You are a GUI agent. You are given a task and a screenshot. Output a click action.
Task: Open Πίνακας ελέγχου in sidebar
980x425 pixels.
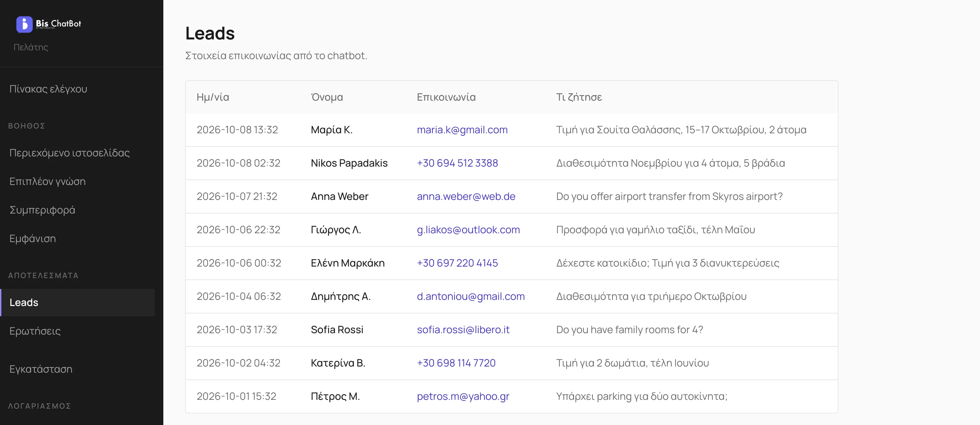pyautogui.click(x=48, y=89)
